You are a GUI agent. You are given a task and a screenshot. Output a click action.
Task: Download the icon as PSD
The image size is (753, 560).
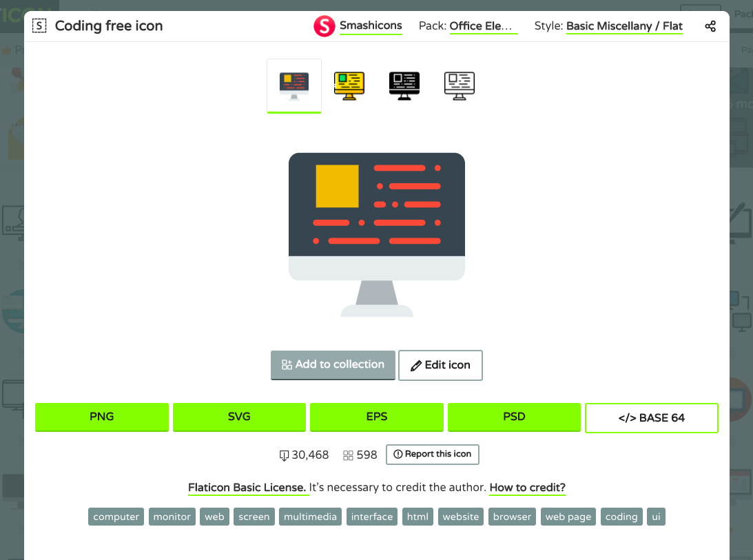[x=514, y=417]
